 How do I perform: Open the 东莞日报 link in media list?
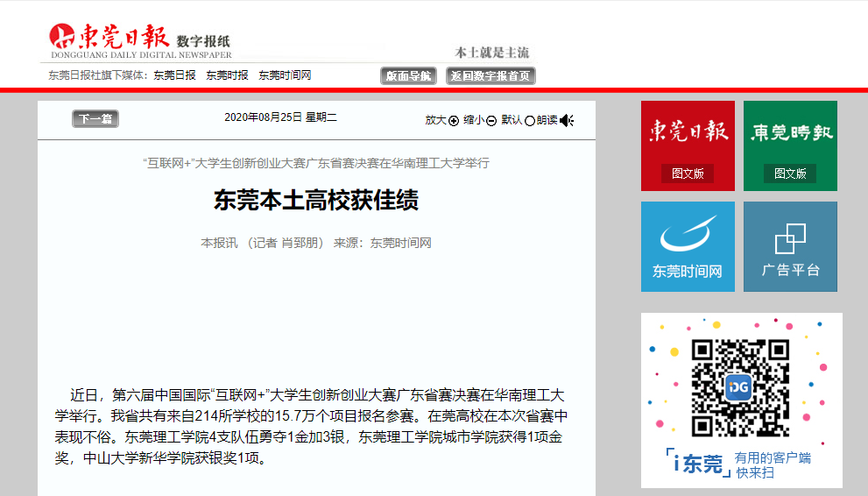coord(174,75)
